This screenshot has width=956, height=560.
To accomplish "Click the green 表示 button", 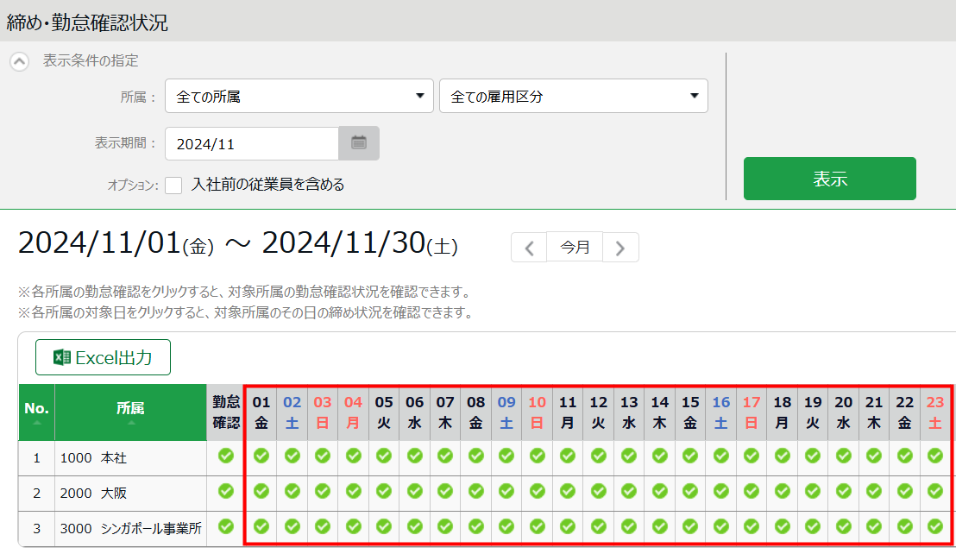I will point(829,179).
